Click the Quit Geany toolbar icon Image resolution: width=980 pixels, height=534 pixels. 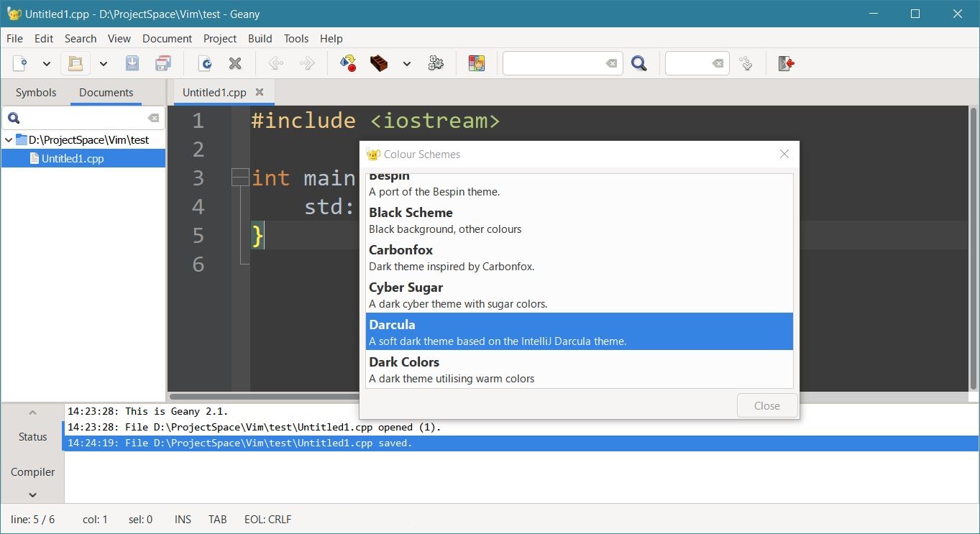(786, 64)
